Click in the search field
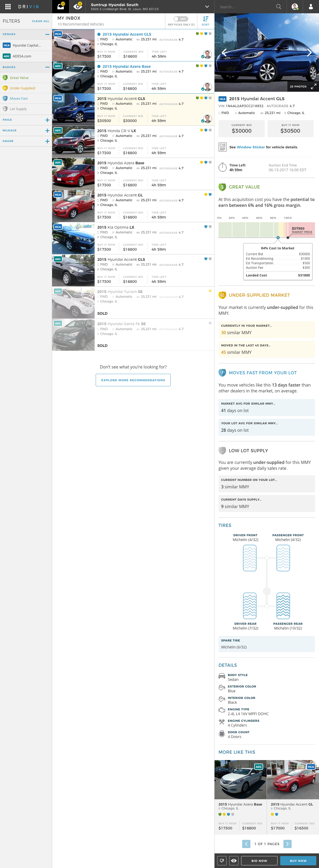Screen dimensions: 319x868 point(246,7)
